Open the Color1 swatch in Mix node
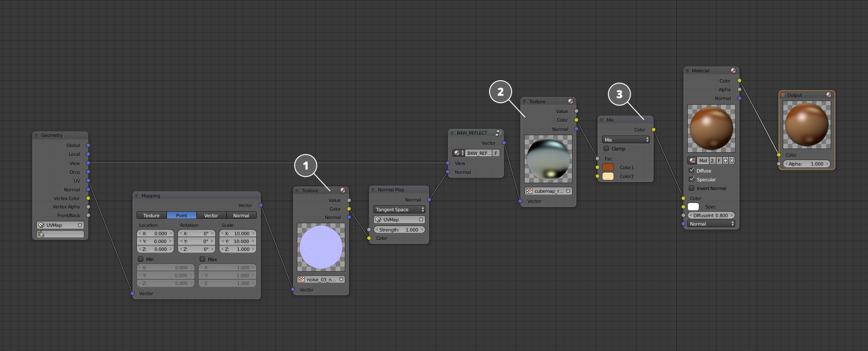 tap(608, 167)
